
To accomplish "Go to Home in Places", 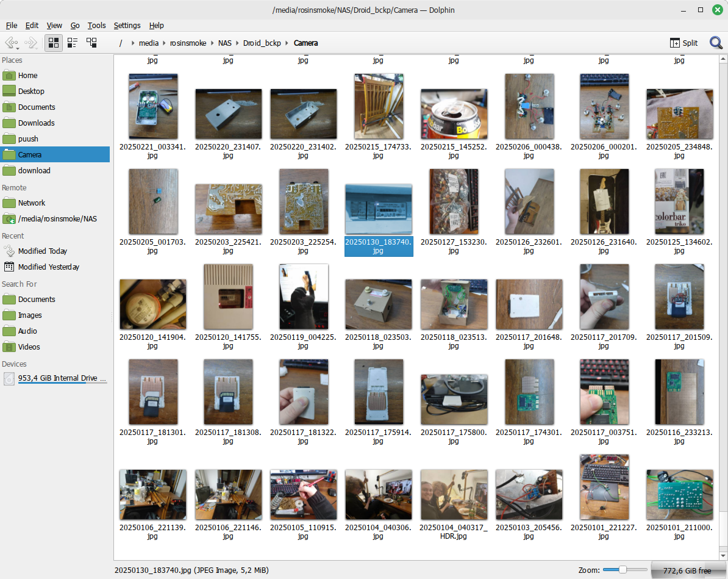I will click(x=55, y=75).
